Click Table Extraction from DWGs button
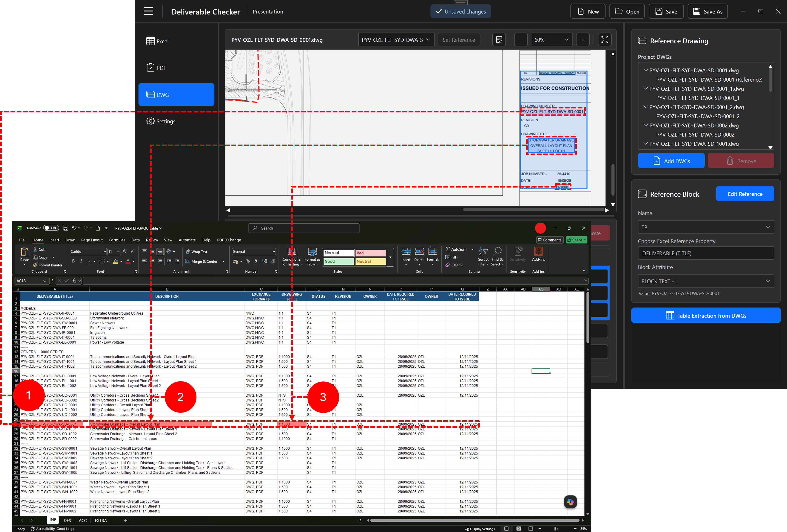The width and height of the screenshot is (787, 532). pos(706,315)
